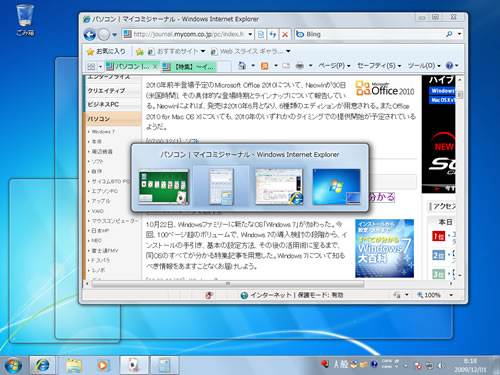Refresh the page with the Refresh icon
Viewport: 500px width, 375px height.
coord(273,34)
